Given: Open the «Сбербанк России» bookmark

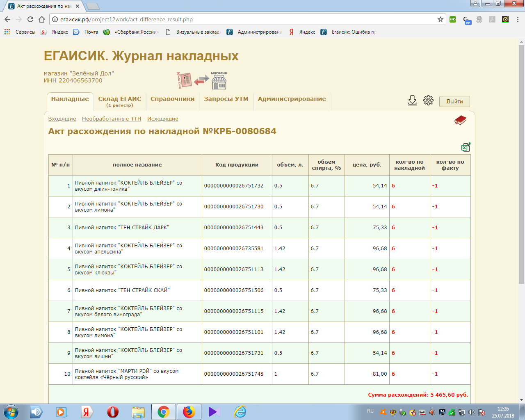Looking at the screenshot, I should 131,32.
